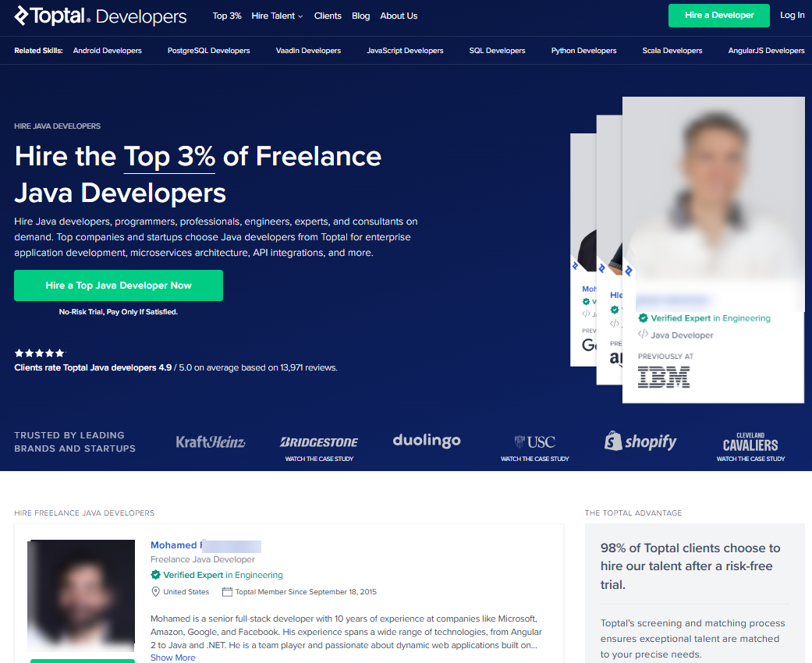Click the Duolingo brand logo
The height and width of the screenshot is (663, 812).
click(427, 441)
